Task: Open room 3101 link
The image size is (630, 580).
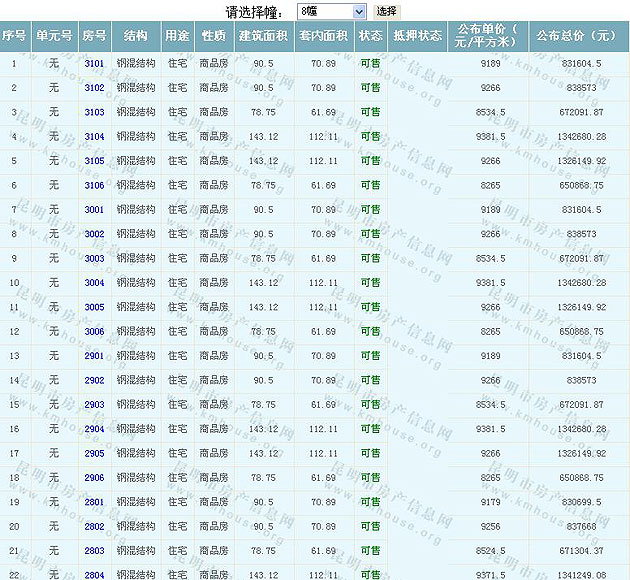Action: [94, 64]
